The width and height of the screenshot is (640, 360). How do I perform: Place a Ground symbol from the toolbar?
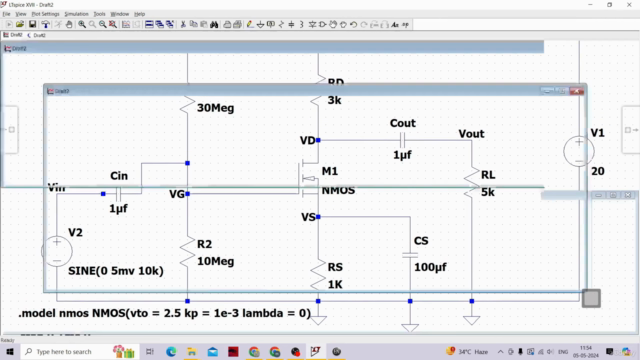point(260,24)
